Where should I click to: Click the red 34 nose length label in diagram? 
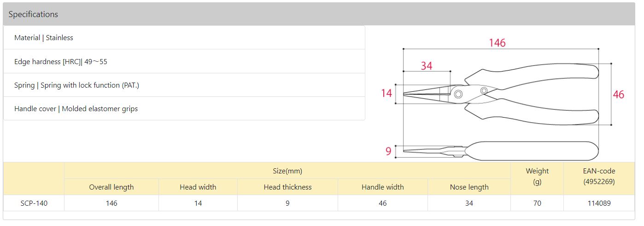[x=427, y=66]
